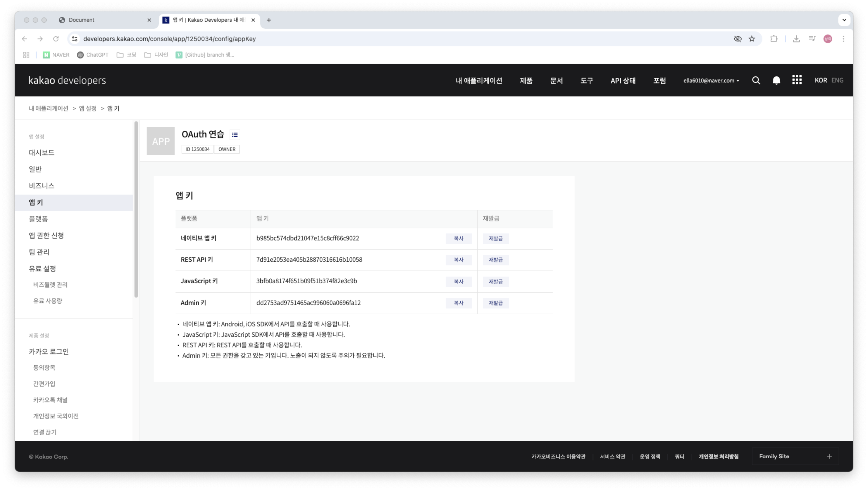Expand the Family Site selector
Screen dimensions: 868x490
[795, 456]
